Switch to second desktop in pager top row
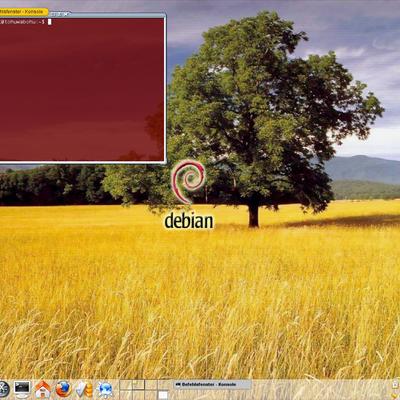400x400 pixels. pyautogui.click(x=138, y=385)
